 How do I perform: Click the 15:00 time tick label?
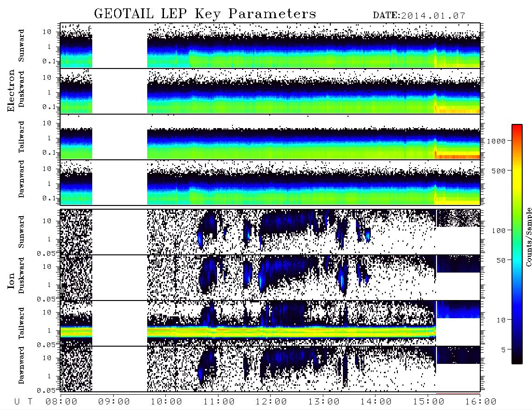pos(429,402)
